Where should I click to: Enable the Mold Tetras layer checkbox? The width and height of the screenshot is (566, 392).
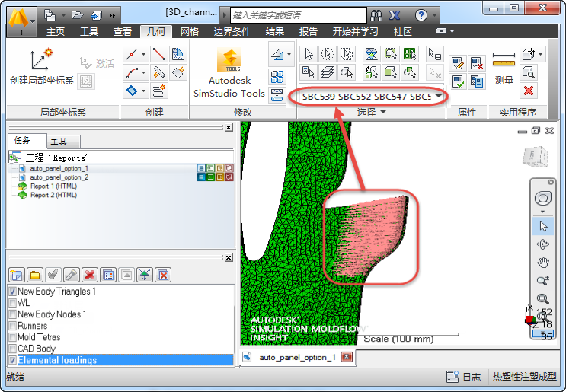tap(13, 337)
